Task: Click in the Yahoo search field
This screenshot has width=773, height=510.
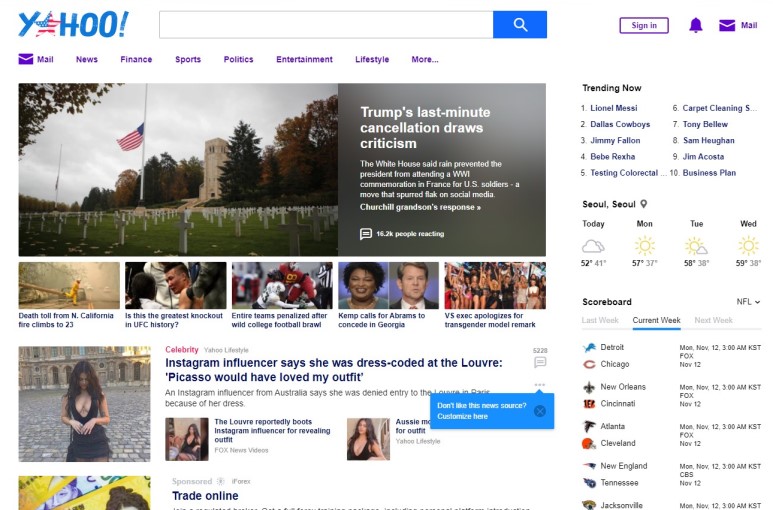Action: 326,25
